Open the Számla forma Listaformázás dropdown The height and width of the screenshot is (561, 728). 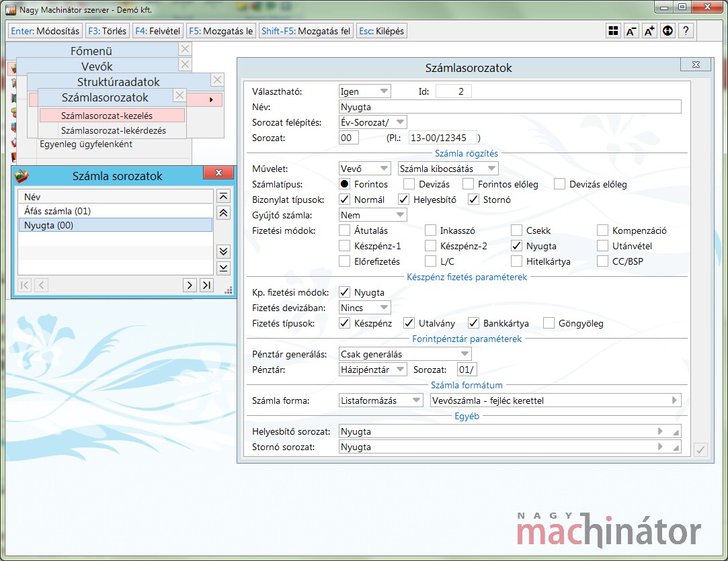click(380, 400)
